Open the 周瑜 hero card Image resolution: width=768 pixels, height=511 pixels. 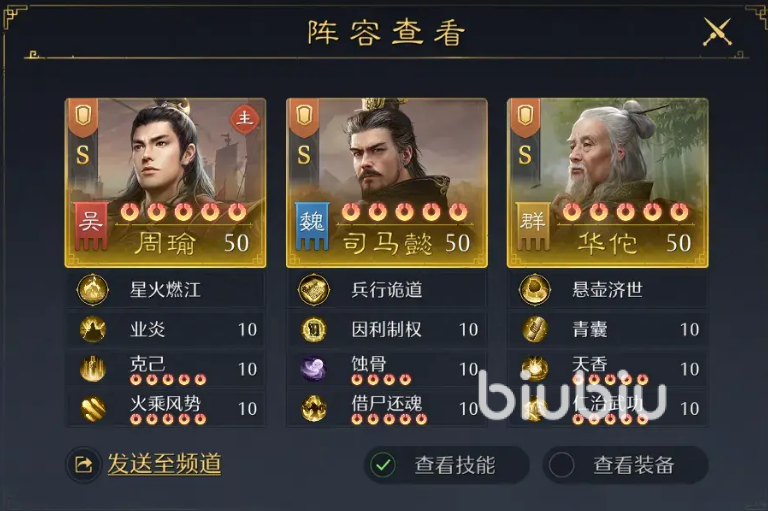tap(166, 183)
